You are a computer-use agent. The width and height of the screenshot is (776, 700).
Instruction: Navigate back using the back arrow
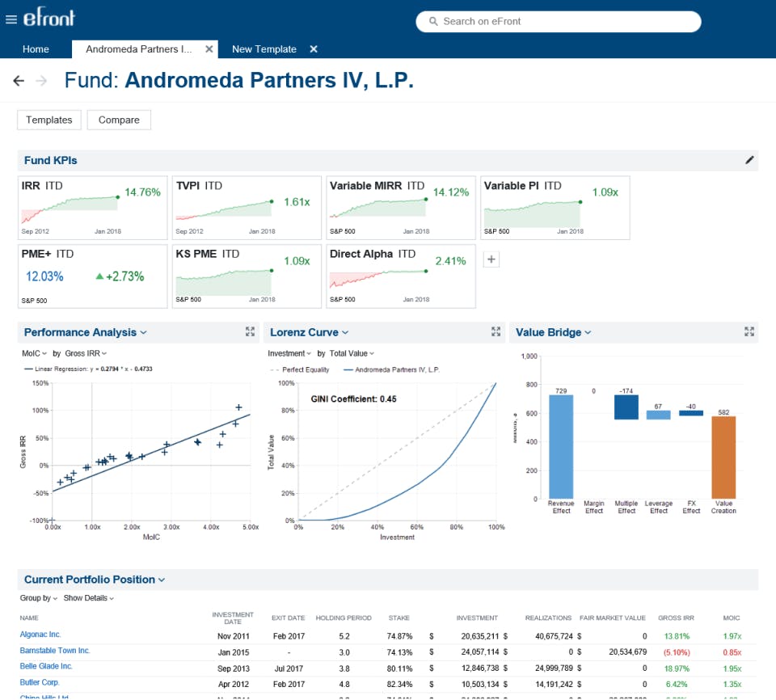18,80
